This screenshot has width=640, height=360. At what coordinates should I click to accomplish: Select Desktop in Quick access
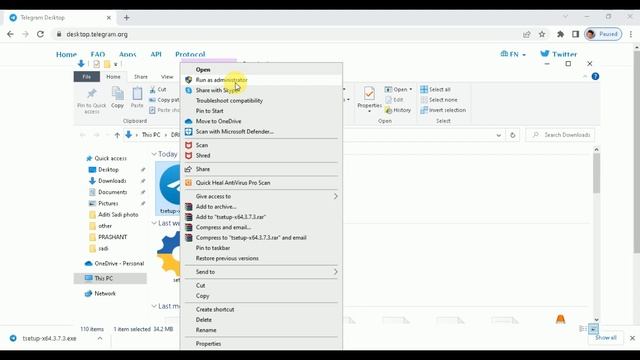point(108,170)
